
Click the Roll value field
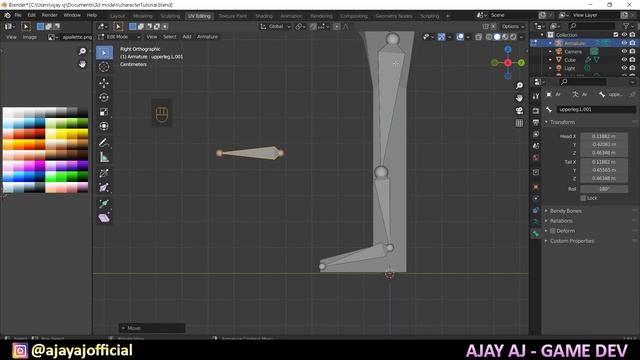[604, 189]
